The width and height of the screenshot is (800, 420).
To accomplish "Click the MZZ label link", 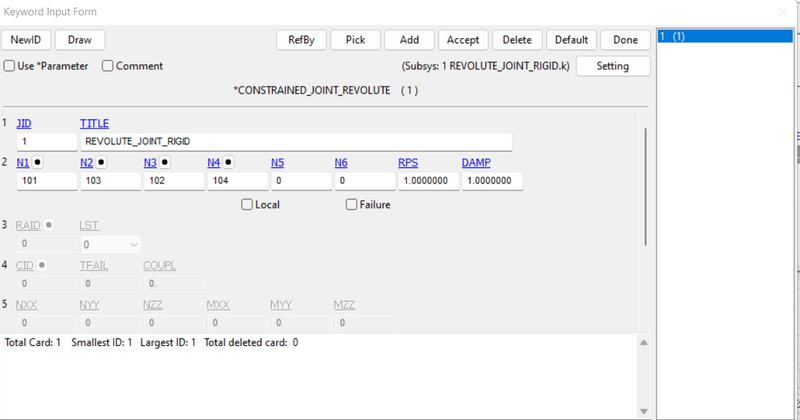I will click(344, 305).
